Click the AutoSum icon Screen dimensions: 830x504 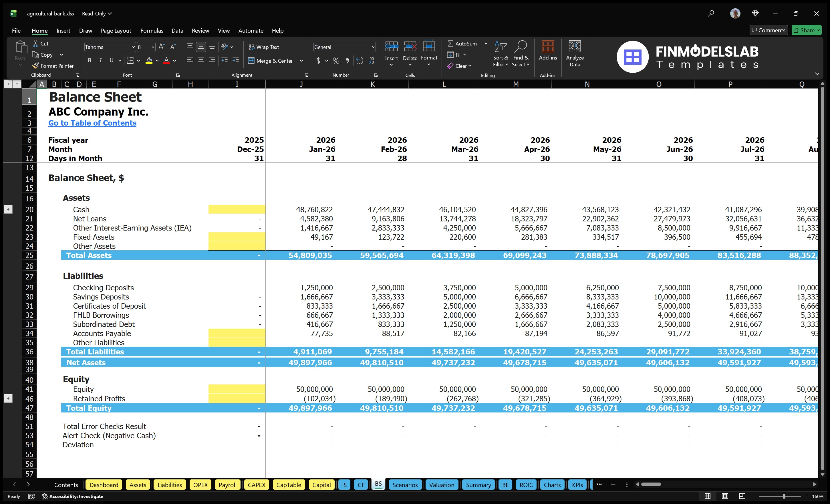[x=451, y=43]
